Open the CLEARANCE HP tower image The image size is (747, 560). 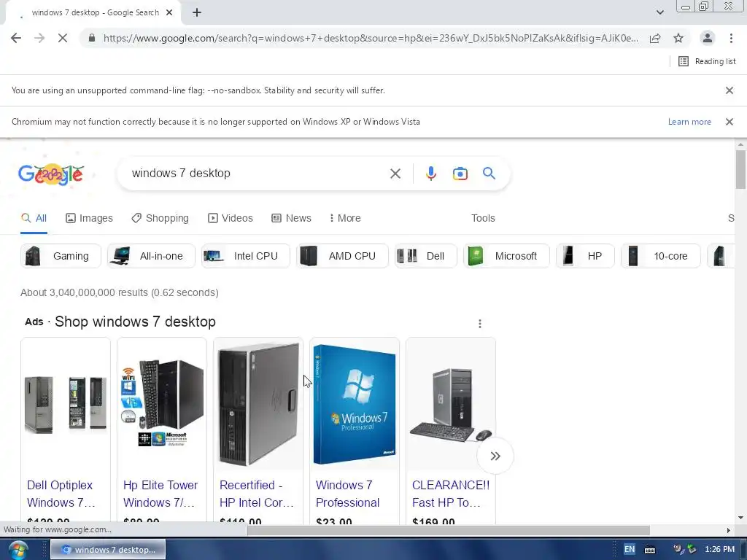click(x=451, y=404)
